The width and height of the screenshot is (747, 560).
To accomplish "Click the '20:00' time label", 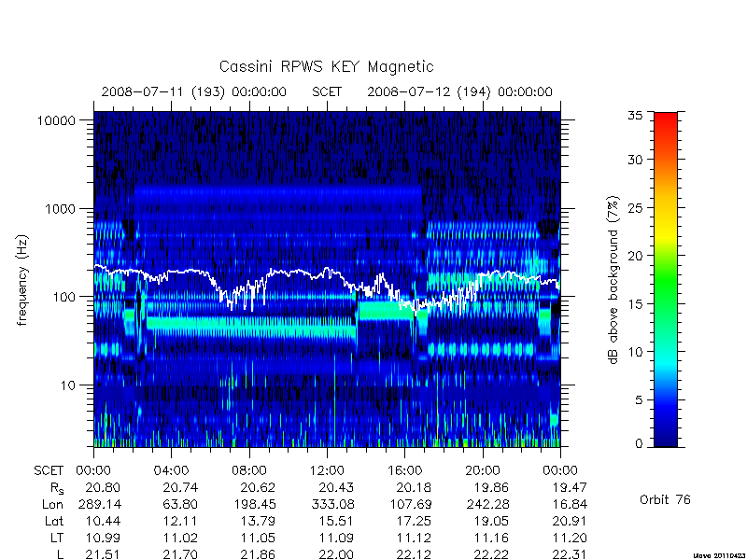I will (x=483, y=471).
